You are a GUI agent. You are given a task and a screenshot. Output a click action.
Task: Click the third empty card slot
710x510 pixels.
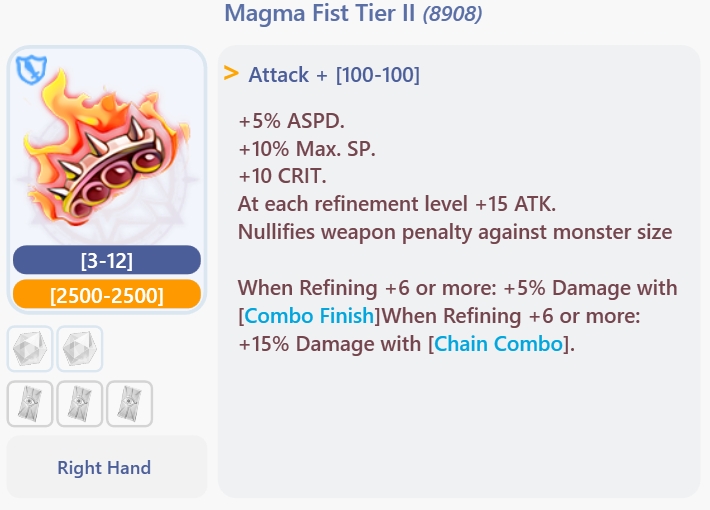(130, 404)
